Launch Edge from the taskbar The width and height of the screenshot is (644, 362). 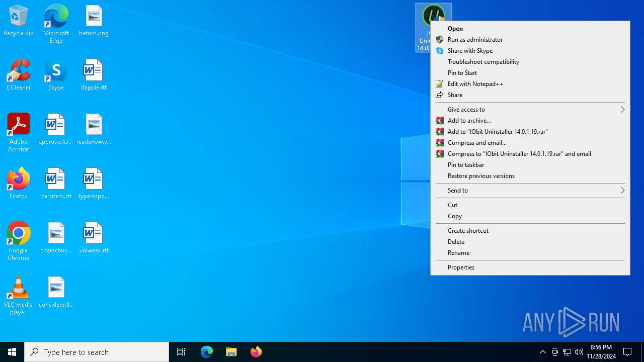pos(207,352)
